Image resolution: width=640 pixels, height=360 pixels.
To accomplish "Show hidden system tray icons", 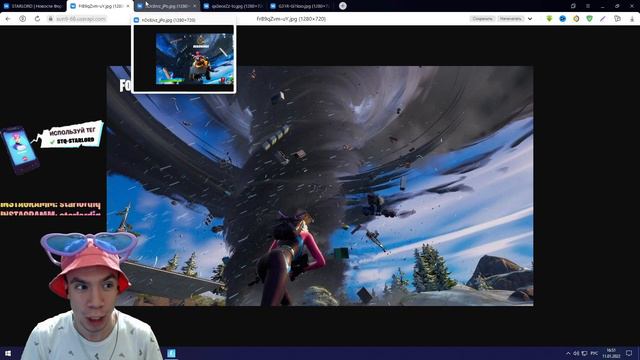I will tap(568, 353).
